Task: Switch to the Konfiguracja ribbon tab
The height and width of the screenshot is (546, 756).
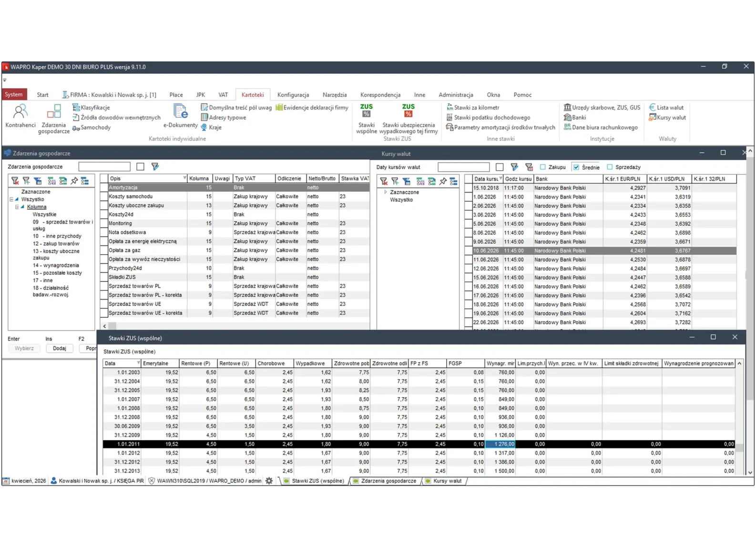Action: coord(293,95)
